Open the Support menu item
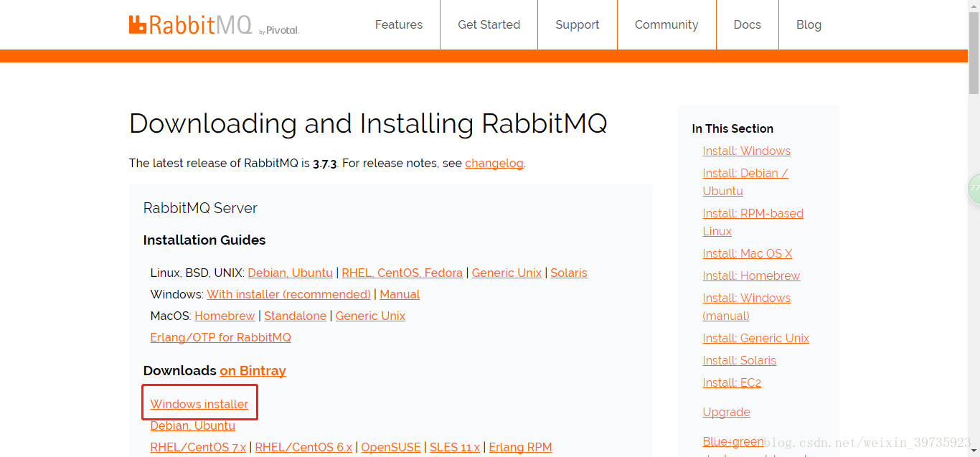The height and width of the screenshot is (457, 980). pos(578,24)
